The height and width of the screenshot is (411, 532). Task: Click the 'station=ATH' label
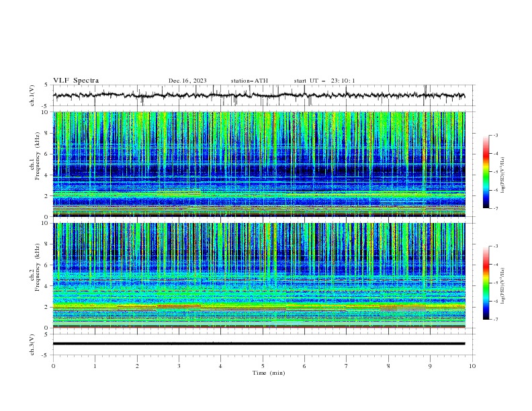(x=249, y=81)
